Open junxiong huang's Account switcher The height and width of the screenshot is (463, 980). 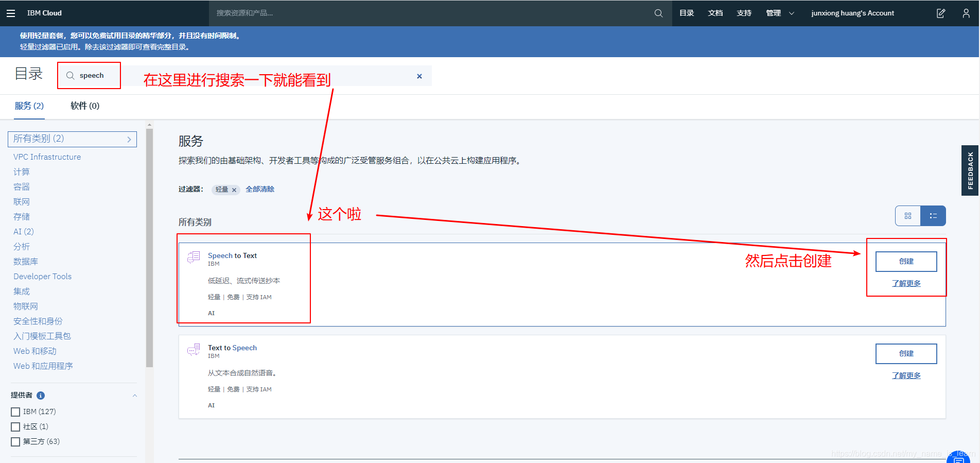pyautogui.click(x=852, y=13)
